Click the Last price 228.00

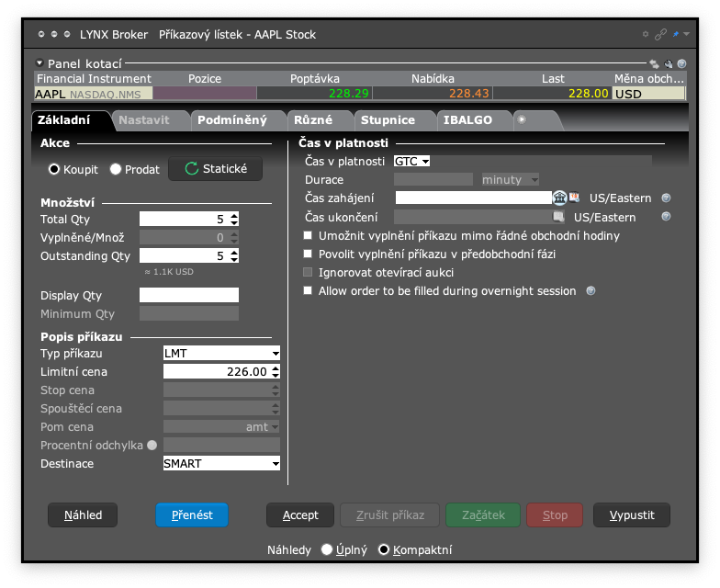pos(588,94)
